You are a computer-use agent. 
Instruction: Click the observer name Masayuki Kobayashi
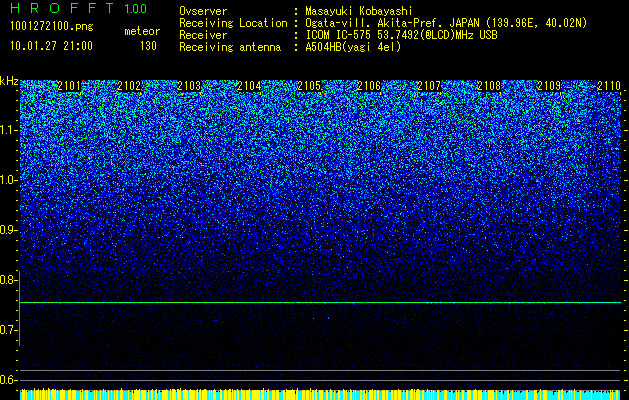point(359,11)
